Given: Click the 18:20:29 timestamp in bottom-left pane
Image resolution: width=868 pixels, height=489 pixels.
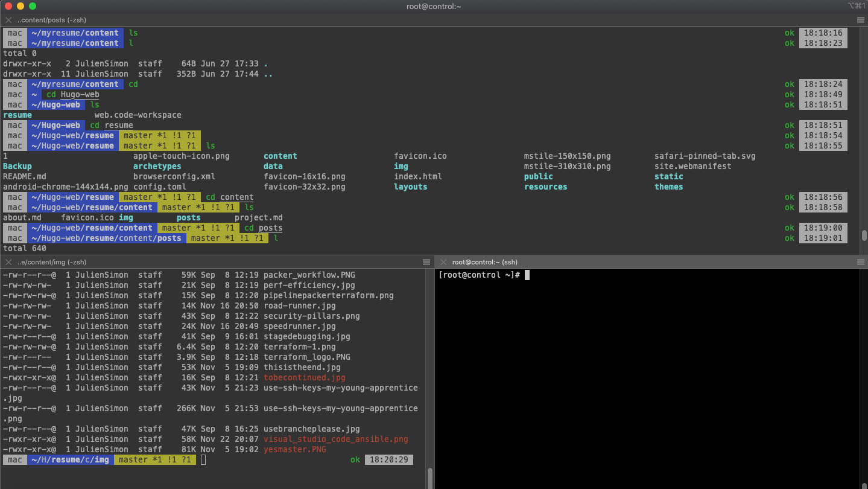Looking at the screenshot, I should 388,459.
